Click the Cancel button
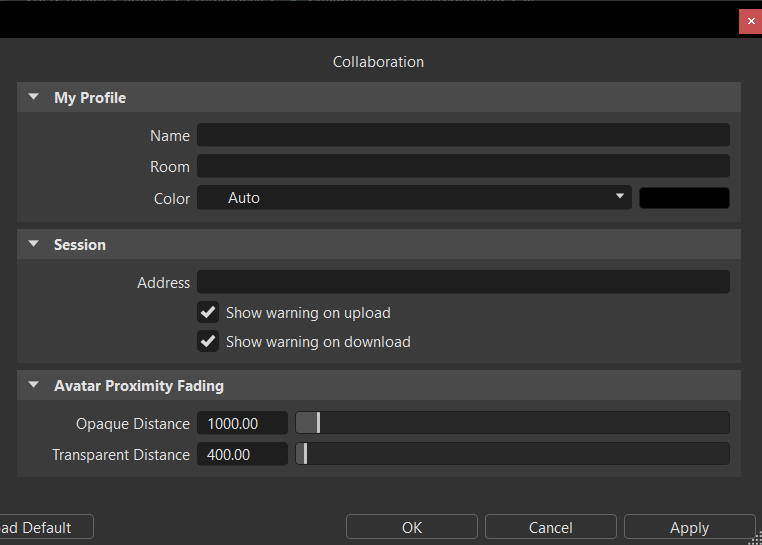The width and height of the screenshot is (762, 545). click(x=551, y=527)
